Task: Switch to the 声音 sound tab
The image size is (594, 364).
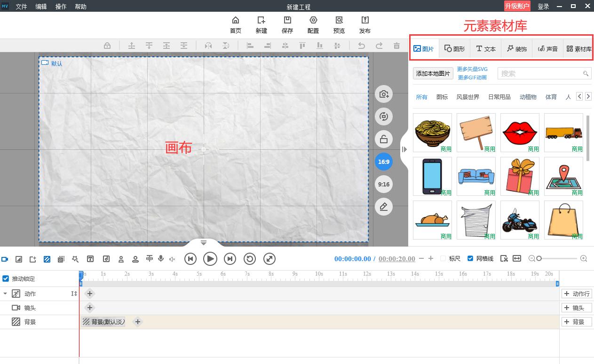Action: tap(547, 48)
